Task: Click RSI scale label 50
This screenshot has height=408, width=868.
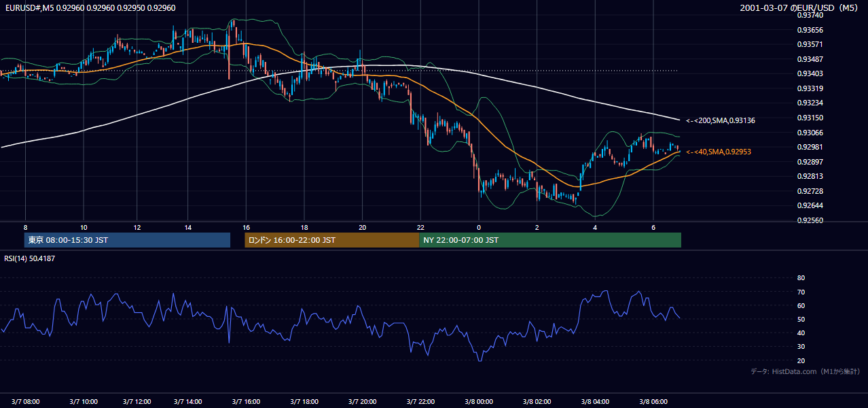Action: pos(801,319)
